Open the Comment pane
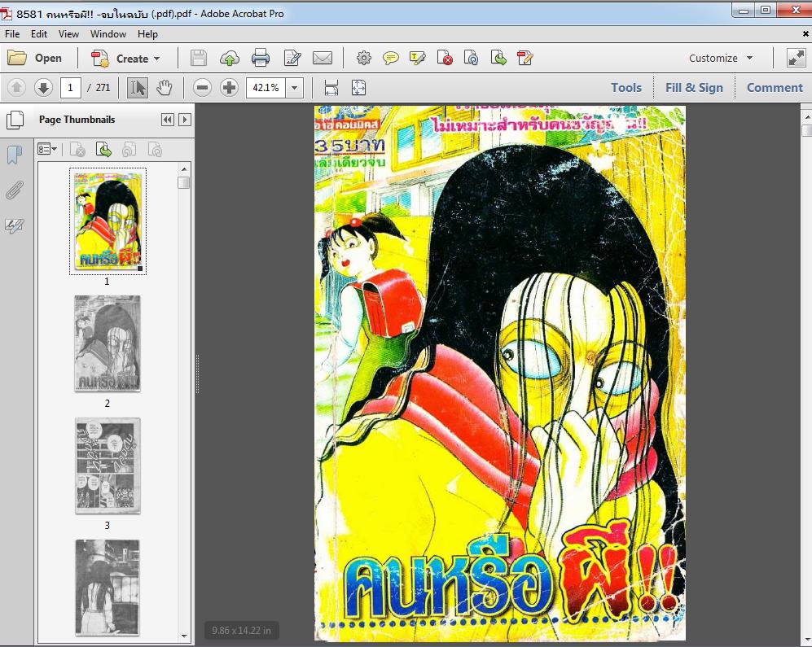The image size is (812, 647). 775,87
